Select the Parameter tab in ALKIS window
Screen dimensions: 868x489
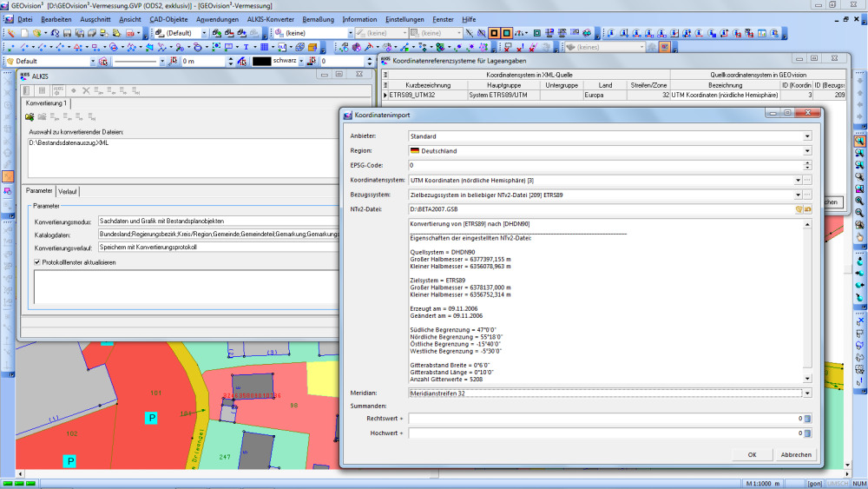(39, 190)
